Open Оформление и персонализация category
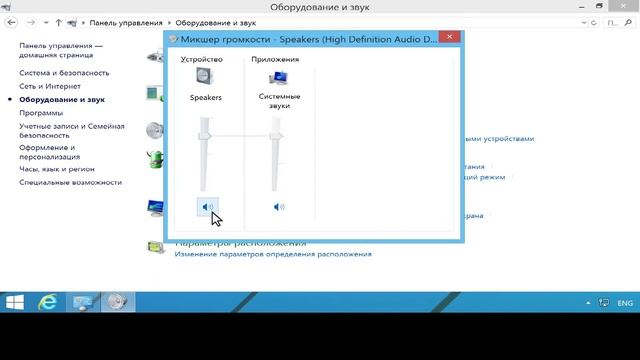 pyautogui.click(x=49, y=152)
